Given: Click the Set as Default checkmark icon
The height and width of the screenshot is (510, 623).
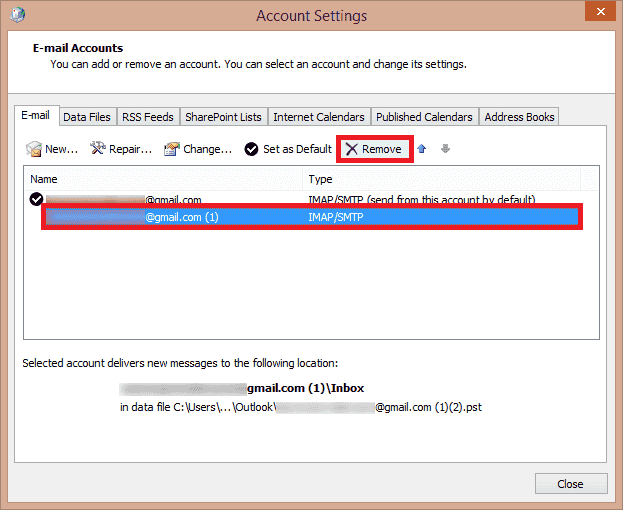Looking at the screenshot, I should tap(251, 149).
